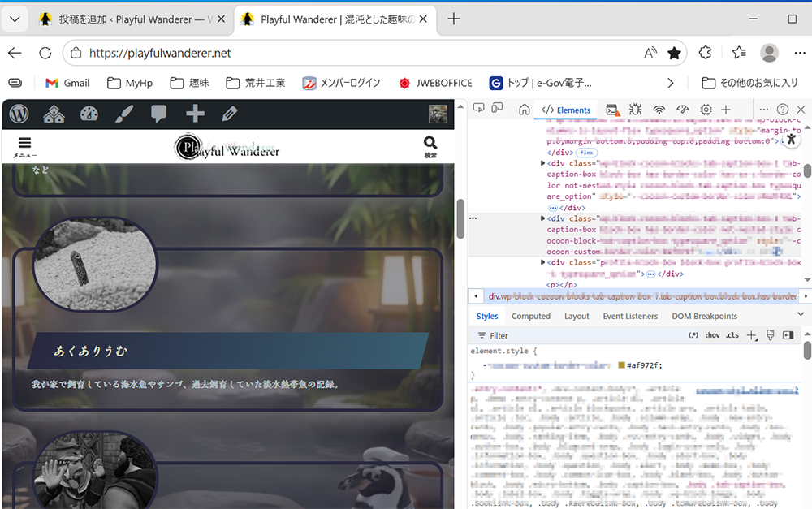
Task: Open the DevTools Console panel icon
Action: 612,110
